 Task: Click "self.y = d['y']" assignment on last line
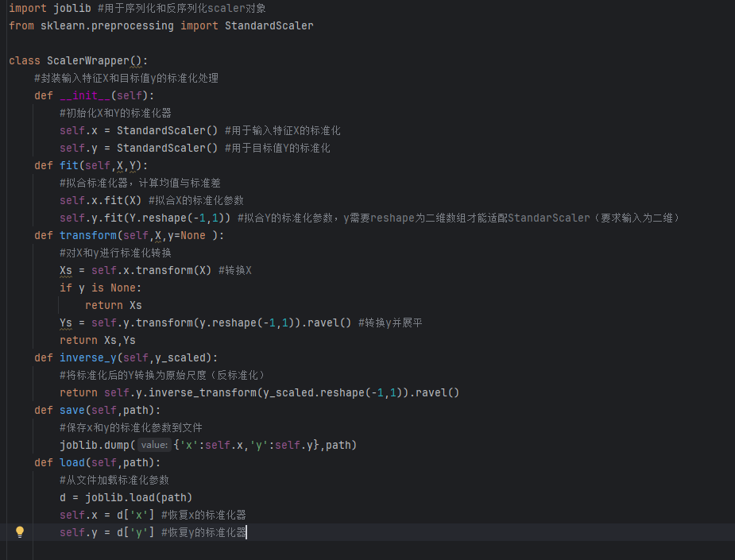click(107, 532)
